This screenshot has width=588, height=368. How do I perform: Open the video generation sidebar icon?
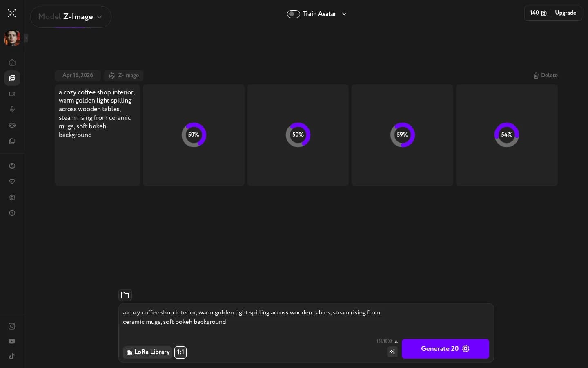tap(12, 94)
